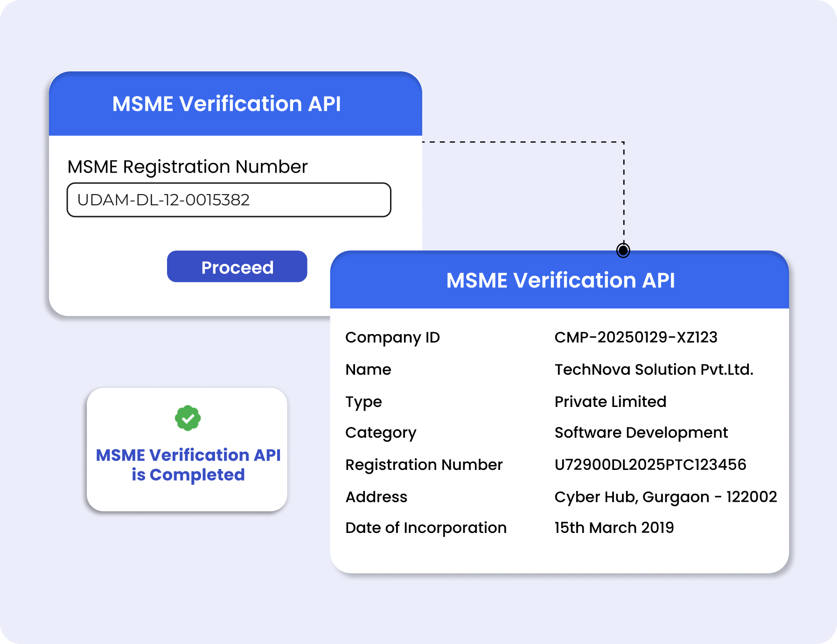Click the MSME Registration Number label
837x644 pixels.
[x=188, y=167]
